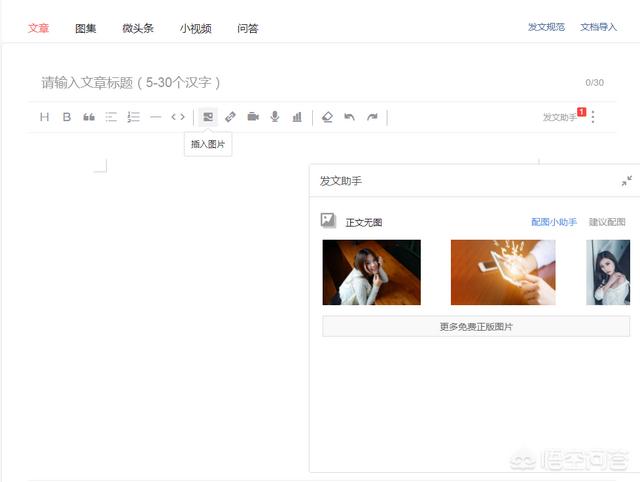Click the 0/30 character counter
640x482 pixels.
594,82
